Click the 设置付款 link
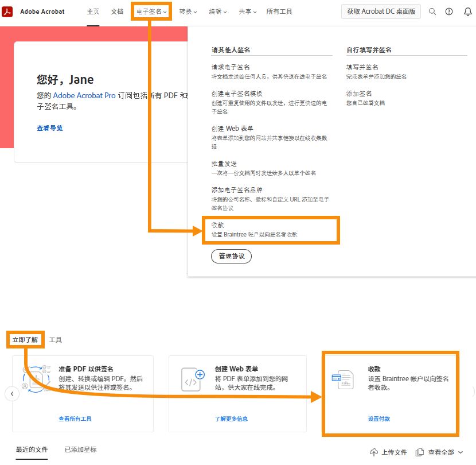 click(379, 419)
